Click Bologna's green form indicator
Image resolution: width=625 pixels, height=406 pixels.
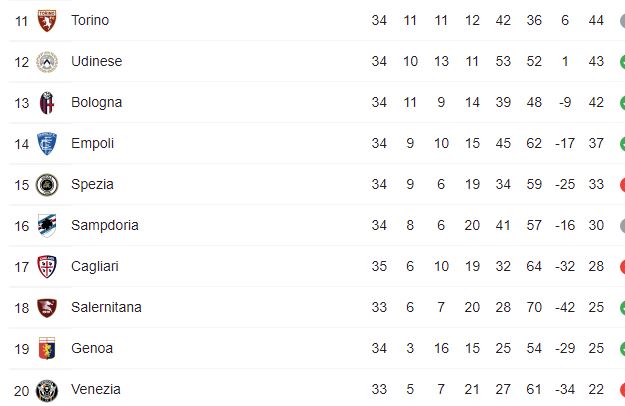pyautogui.click(x=621, y=102)
